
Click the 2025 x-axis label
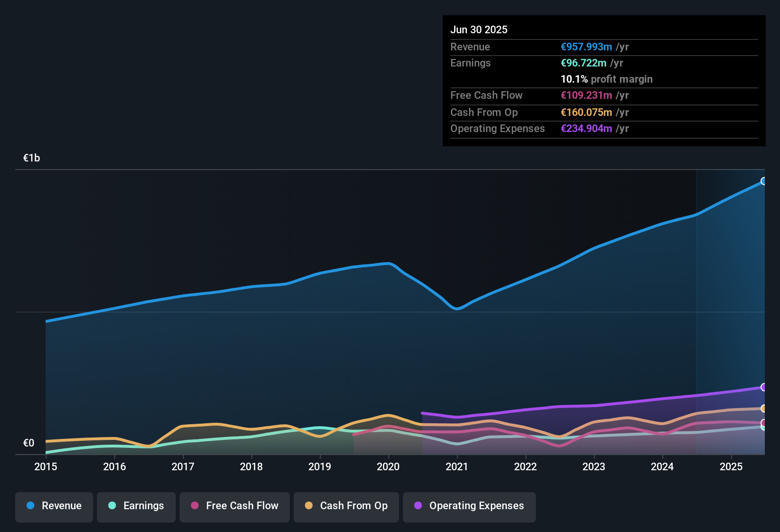731,467
